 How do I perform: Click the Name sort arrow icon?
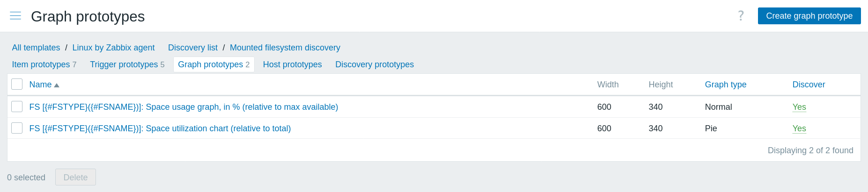coord(57,85)
